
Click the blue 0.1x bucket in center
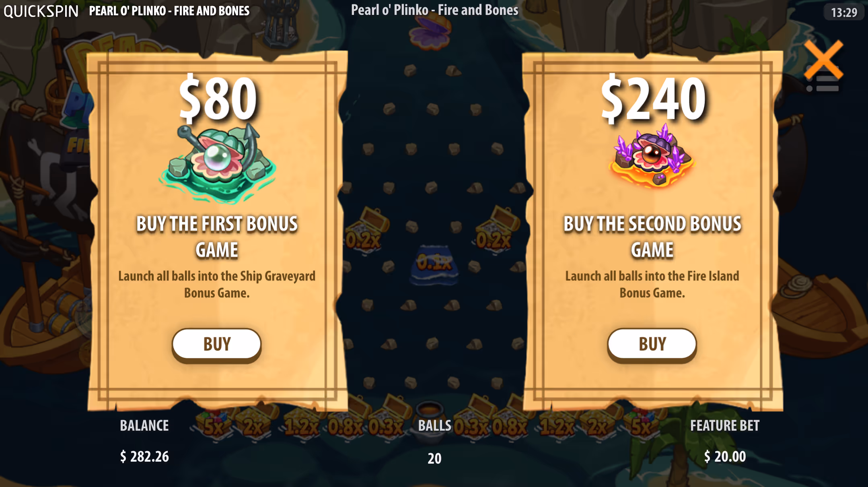[434, 264]
